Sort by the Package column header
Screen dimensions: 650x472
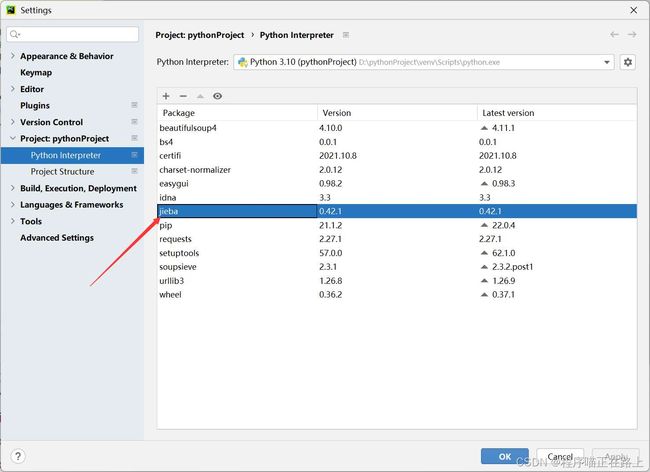click(x=237, y=113)
